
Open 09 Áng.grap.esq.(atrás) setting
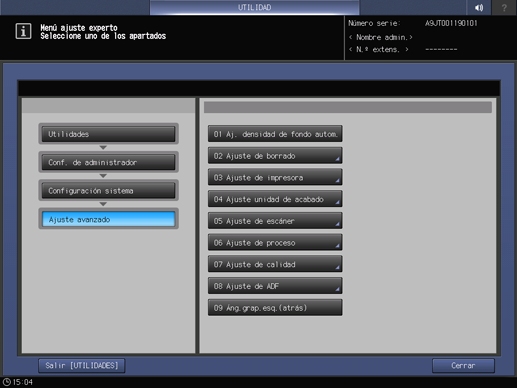click(275, 307)
